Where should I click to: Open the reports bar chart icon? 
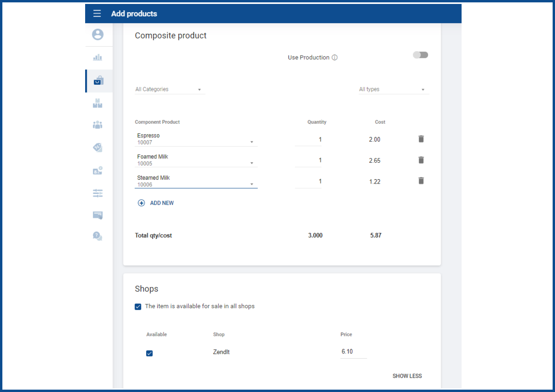(98, 58)
